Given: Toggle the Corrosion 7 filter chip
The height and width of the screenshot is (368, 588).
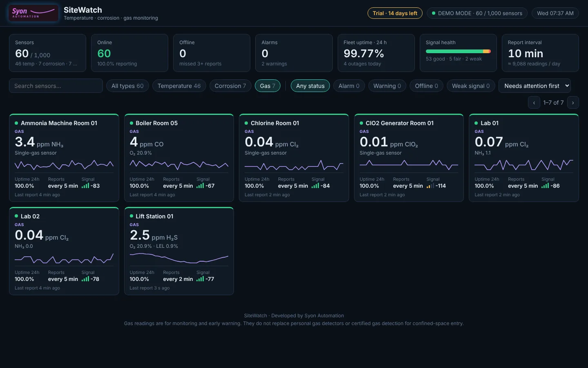Looking at the screenshot, I should [x=230, y=86].
